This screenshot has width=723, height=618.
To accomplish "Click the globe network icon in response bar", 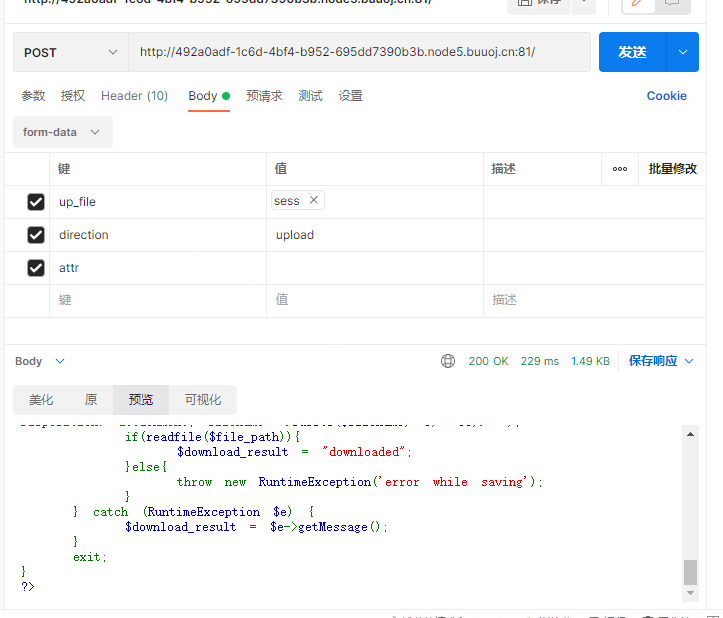I will click(x=448, y=361).
